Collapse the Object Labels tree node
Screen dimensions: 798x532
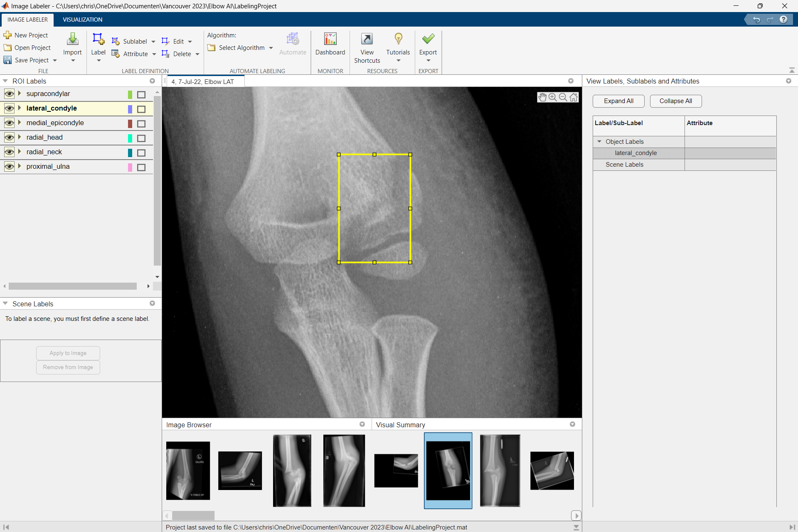(x=599, y=142)
